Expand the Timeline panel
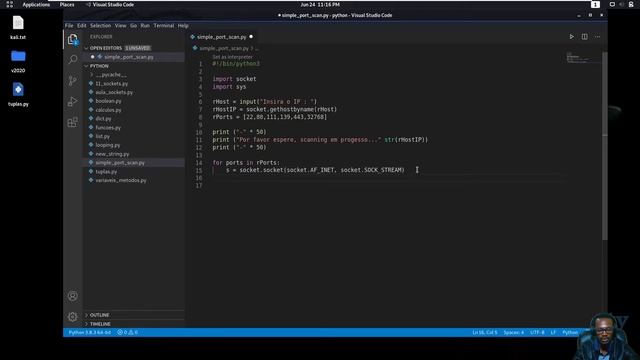The image size is (640, 360). tap(100, 324)
